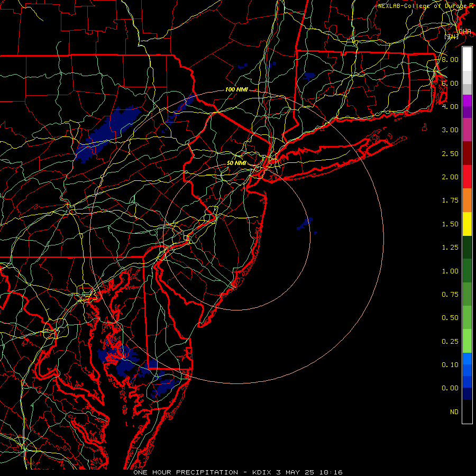Click the "100 NMI" range ring label
Viewport: 476px width, 476px height.
click(236, 89)
